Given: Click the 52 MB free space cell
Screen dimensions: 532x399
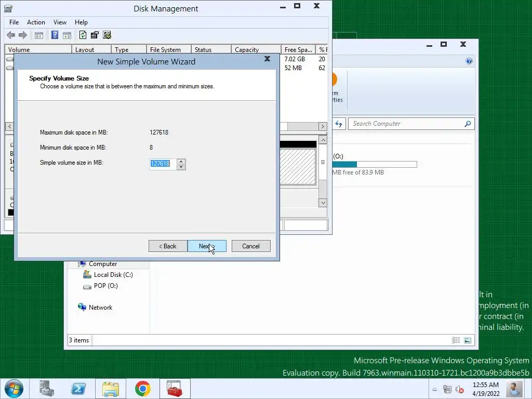Looking at the screenshot, I should [x=293, y=68].
